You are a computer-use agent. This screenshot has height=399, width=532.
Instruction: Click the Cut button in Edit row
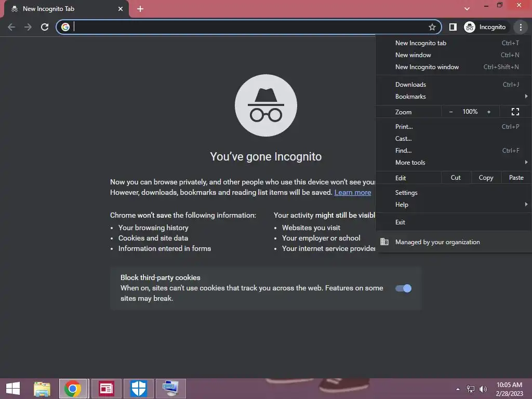point(456,178)
